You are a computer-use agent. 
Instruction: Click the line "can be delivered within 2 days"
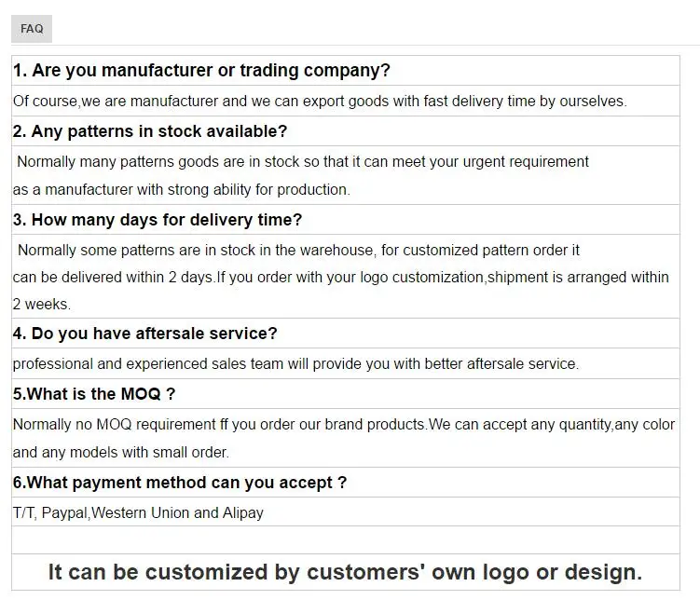pyautogui.click(x=340, y=278)
